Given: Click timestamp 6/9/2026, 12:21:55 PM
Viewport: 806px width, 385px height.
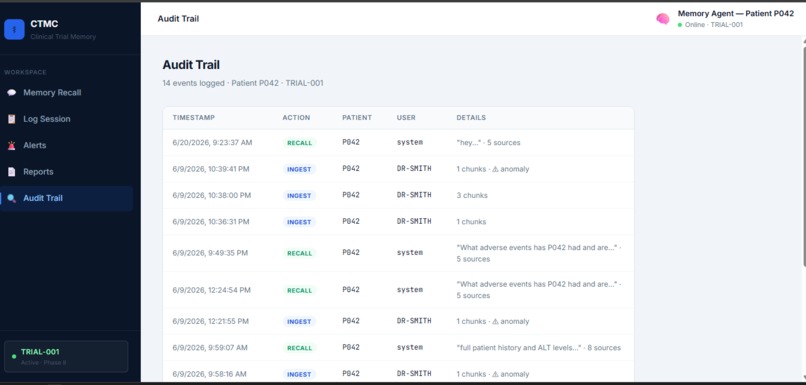Looking at the screenshot, I should pos(211,321).
